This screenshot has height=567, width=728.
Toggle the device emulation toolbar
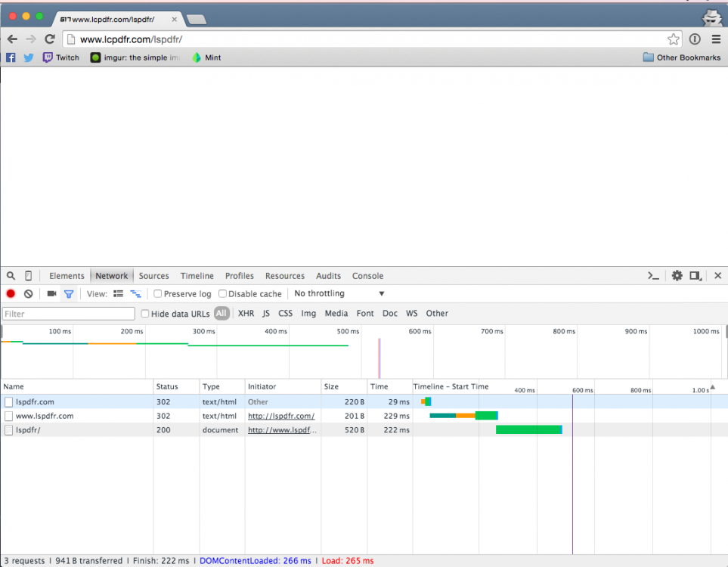click(27, 275)
